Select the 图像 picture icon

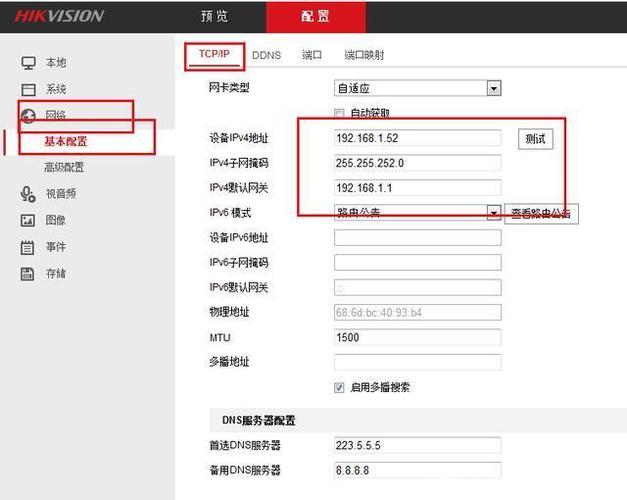(x=28, y=220)
